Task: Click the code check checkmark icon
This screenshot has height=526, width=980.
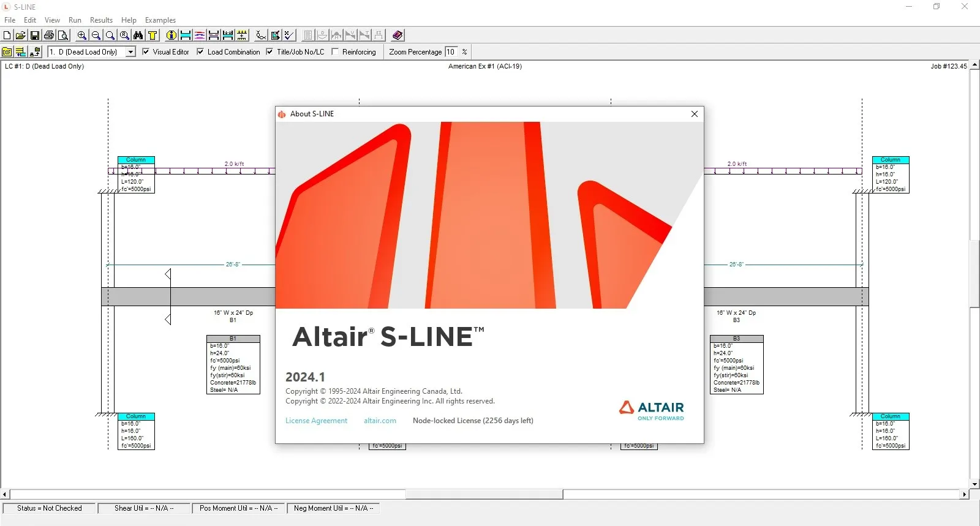Action: pos(289,36)
